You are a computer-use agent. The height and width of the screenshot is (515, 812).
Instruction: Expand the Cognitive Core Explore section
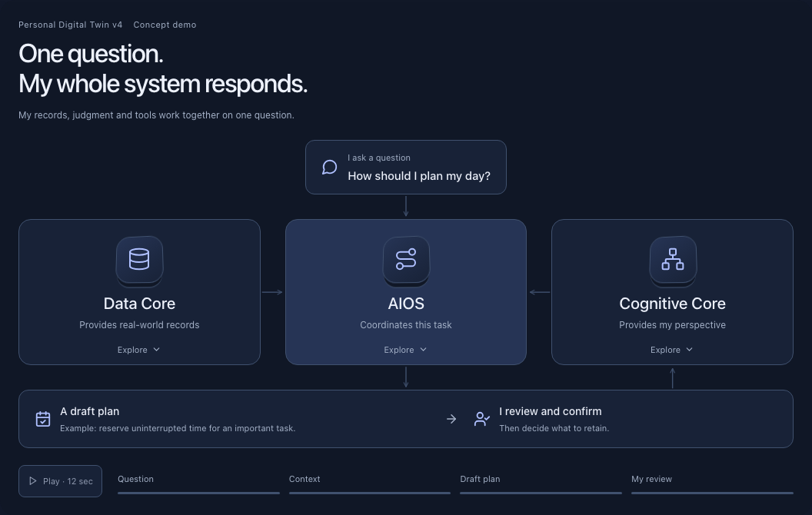672,350
